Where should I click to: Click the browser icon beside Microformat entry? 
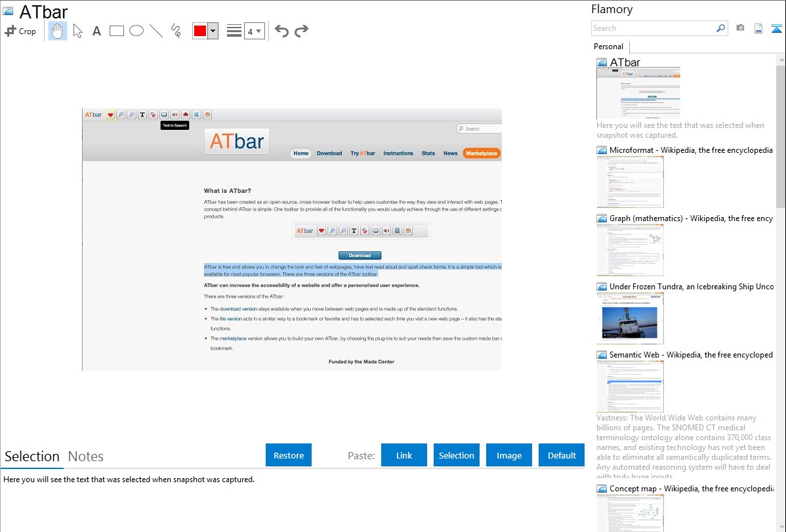602,150
